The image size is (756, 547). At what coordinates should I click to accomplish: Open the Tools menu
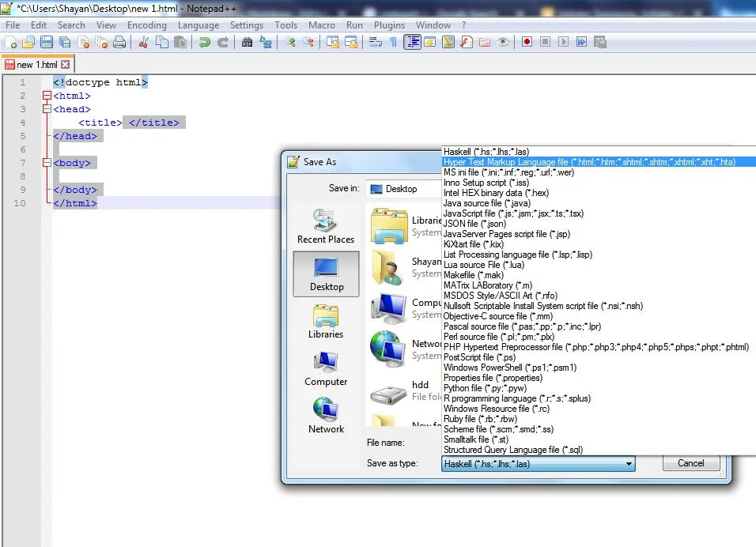286,25
